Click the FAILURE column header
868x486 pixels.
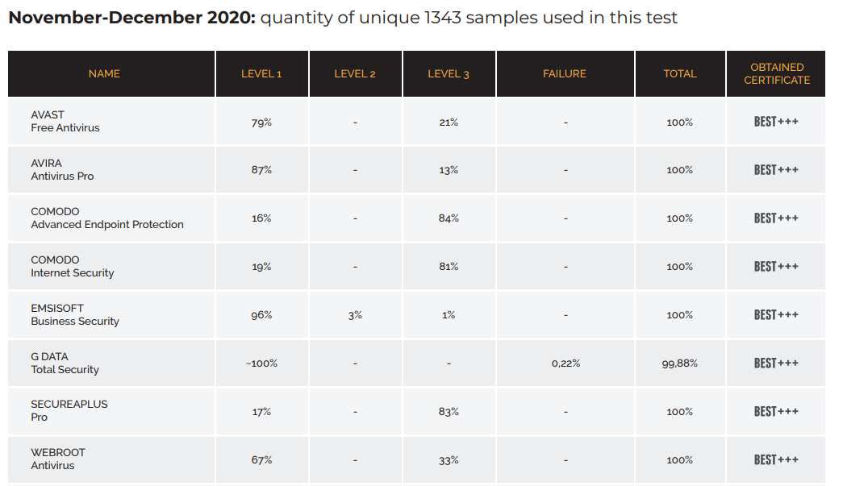pyautogui.click(x=565, y=73)
